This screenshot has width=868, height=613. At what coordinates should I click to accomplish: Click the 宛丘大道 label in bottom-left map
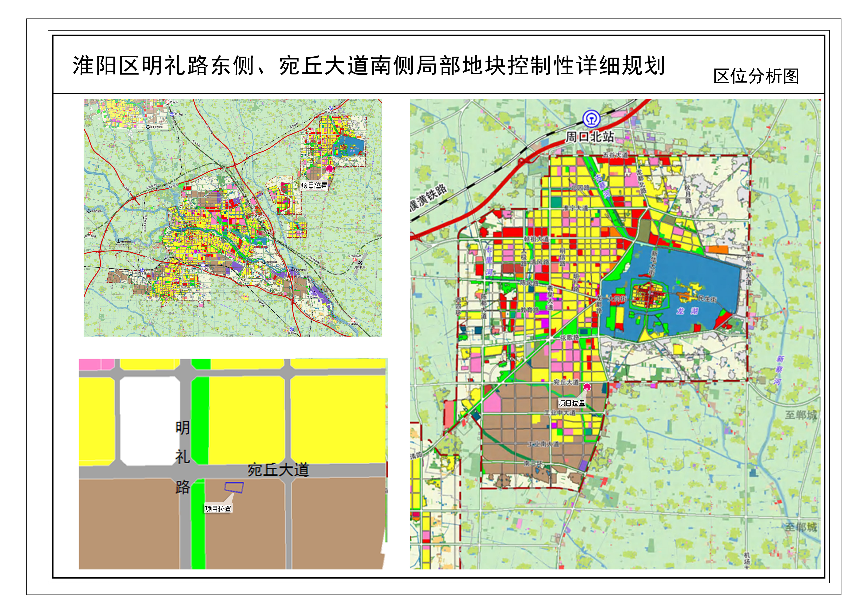(x=278, y=470)
